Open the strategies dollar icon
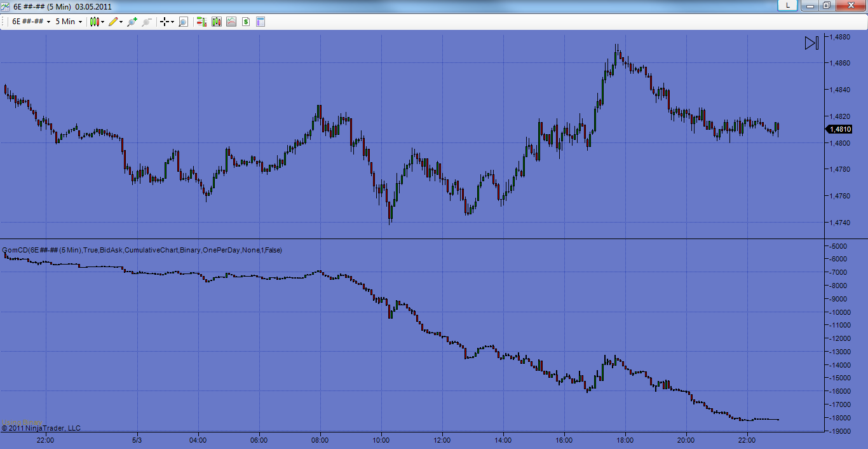Image resolution: width=868 pixels, height=449 pixels. [245, 22]
